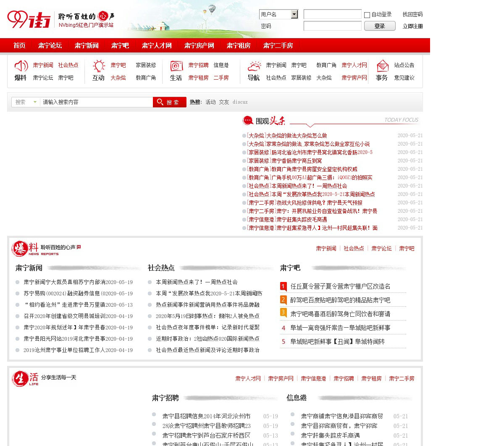Click the magnifier 搜索 button
Viewport: 504px width, 446px height.
pyautogui.click(x=170, y=102)
